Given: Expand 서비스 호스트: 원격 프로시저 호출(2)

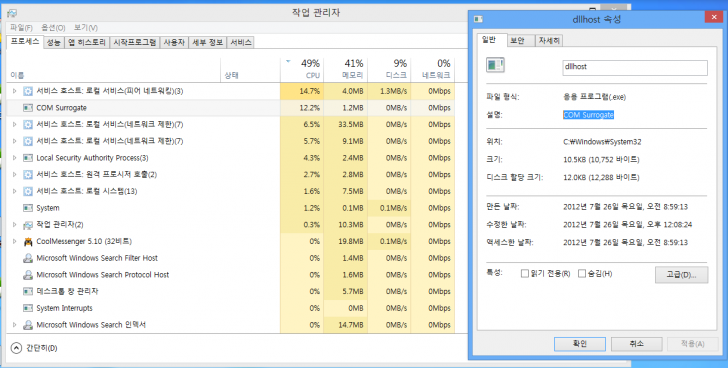Looking at the screenshot, I should [14, 174].
